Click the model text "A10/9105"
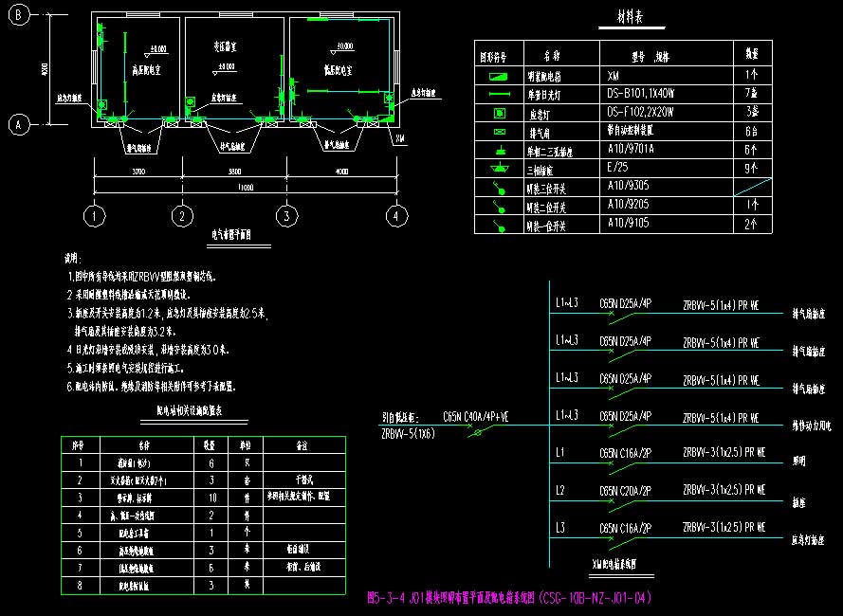 click(x=628, y=223)
